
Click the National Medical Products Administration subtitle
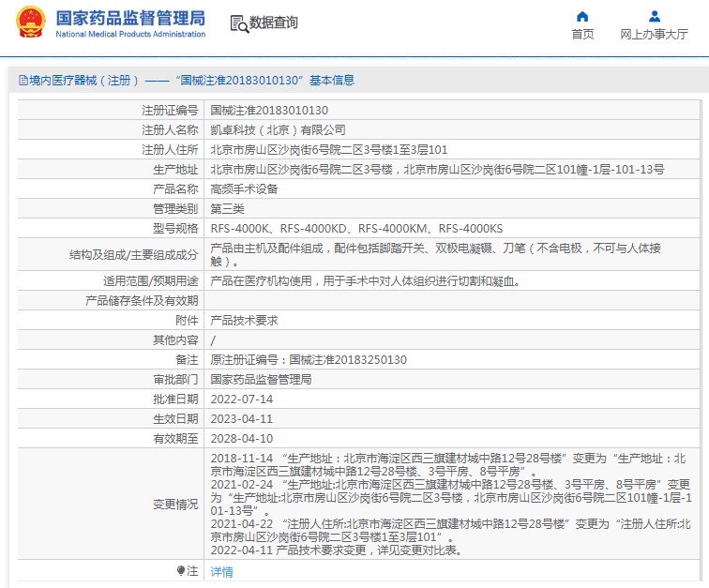[130, 35]
